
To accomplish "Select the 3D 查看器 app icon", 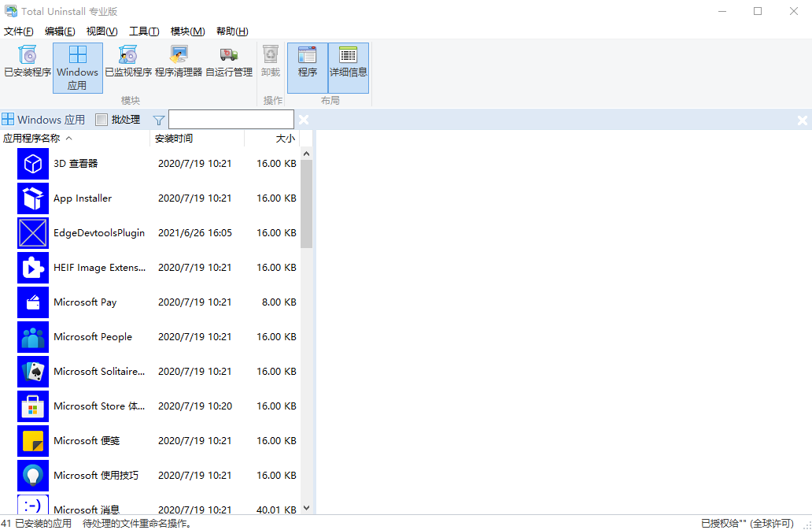I will [32, 164].
